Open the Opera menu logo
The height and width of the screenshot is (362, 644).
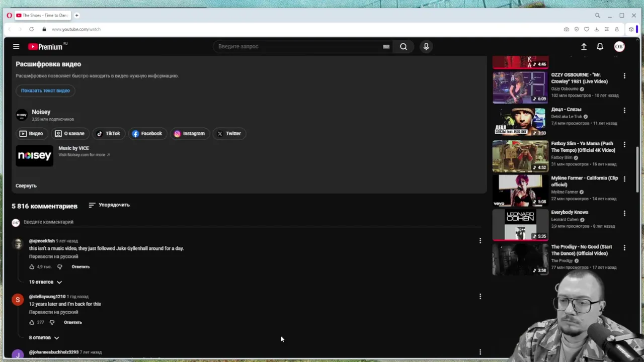[x=9, y=16]
